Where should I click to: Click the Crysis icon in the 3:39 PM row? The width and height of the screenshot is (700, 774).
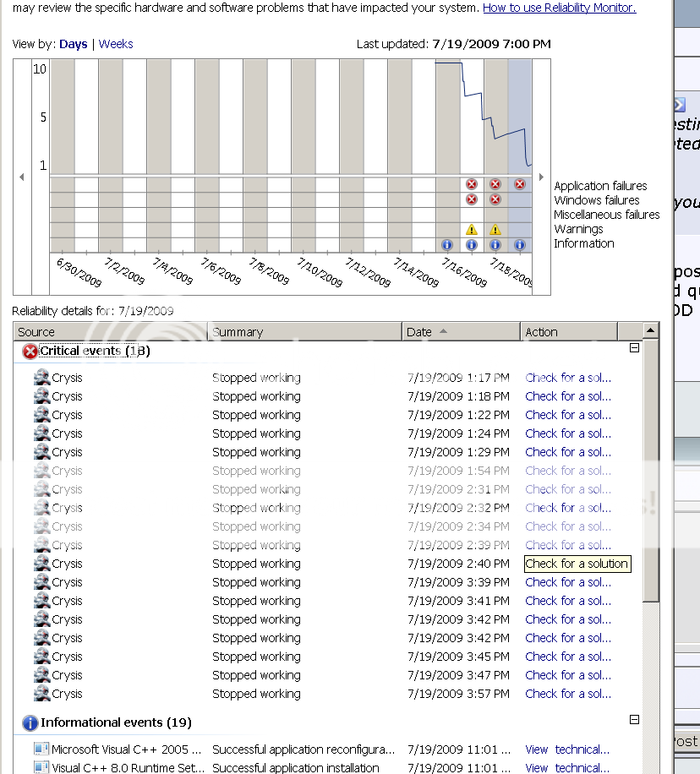(42, 582)
